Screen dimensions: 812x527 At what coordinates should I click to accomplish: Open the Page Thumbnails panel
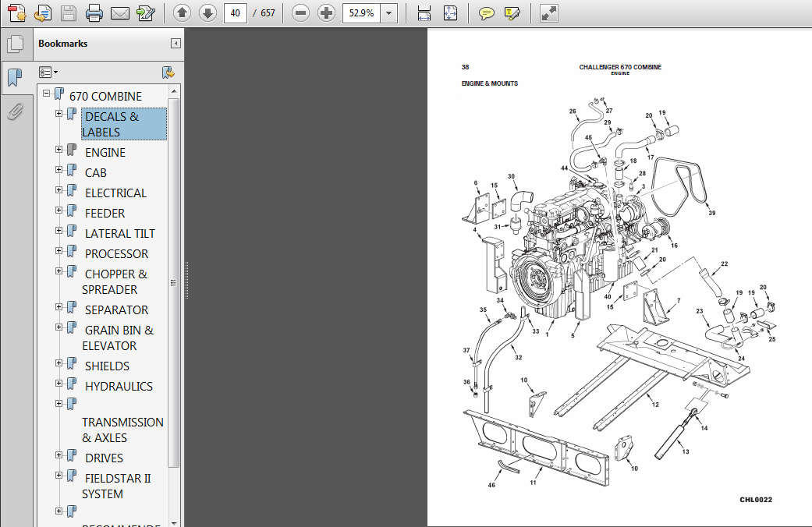click(15, 44)
